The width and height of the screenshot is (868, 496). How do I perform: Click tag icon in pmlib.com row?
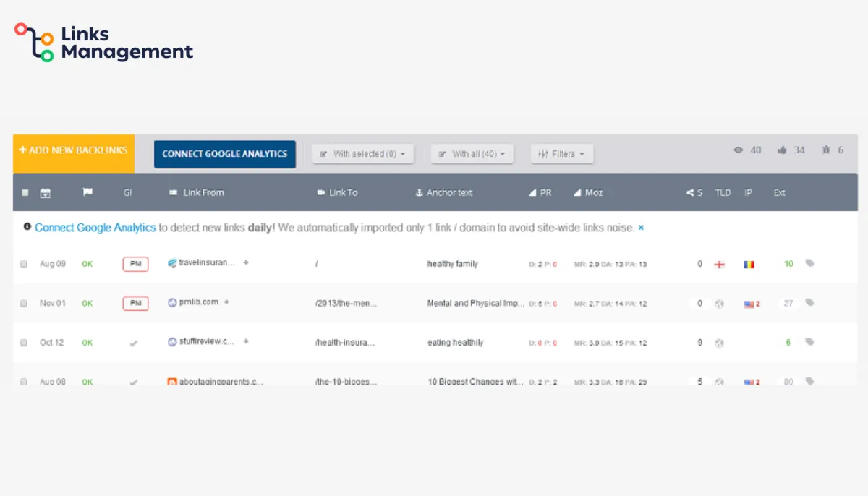[810, 303]
